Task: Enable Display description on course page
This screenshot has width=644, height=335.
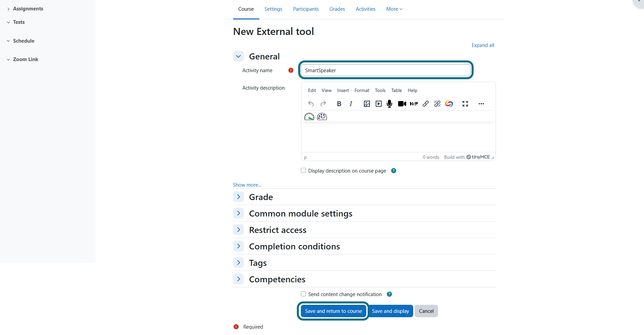Action: (x=304, y=171)
